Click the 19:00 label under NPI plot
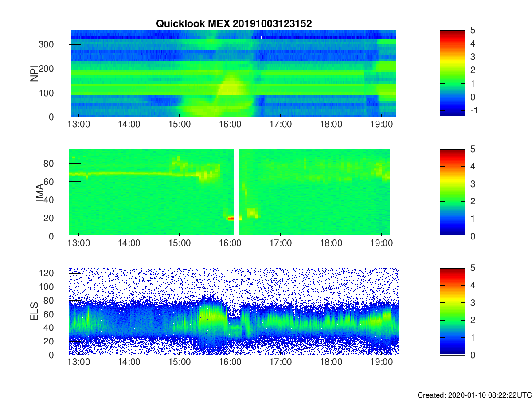 pyautogui.click(x=382, y=124)
